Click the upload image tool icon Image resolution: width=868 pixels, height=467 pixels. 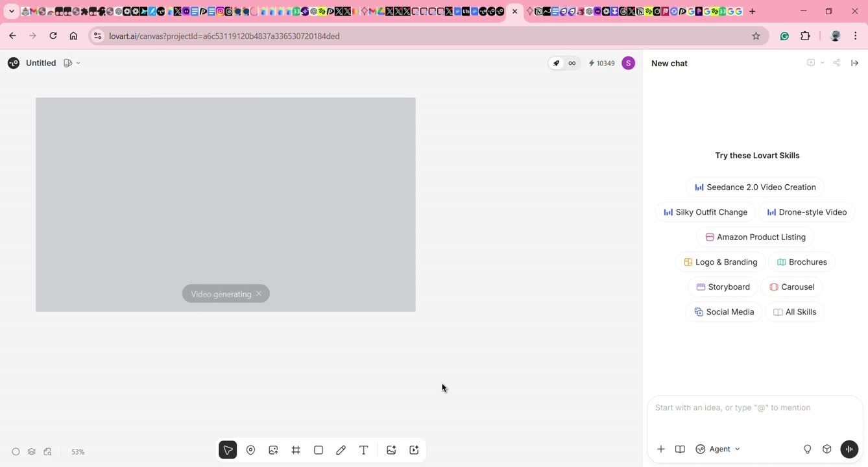click(x=273, y=450)
